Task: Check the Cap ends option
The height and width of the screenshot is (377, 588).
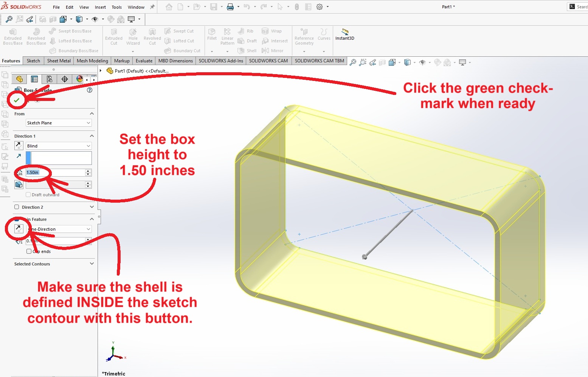Action: (29, 251)
